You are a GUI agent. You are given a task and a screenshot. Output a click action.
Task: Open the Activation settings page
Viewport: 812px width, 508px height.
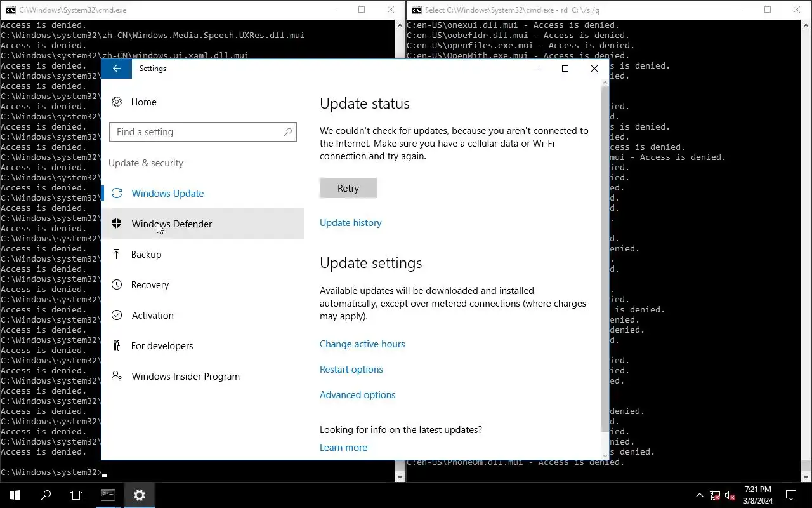[x=203, y=315]
